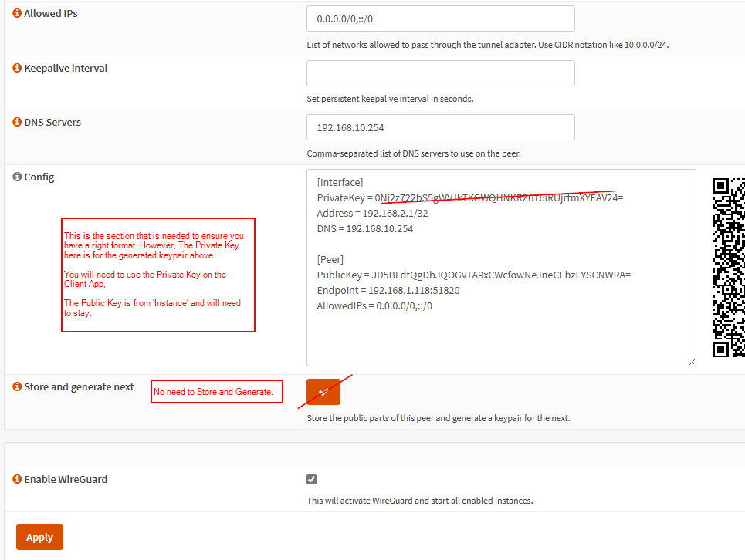Image resolution: width=745 pixels, height=560 pixels.
Task: Toggle the Enable WireGuard checkbox
Action: [312, 480]
